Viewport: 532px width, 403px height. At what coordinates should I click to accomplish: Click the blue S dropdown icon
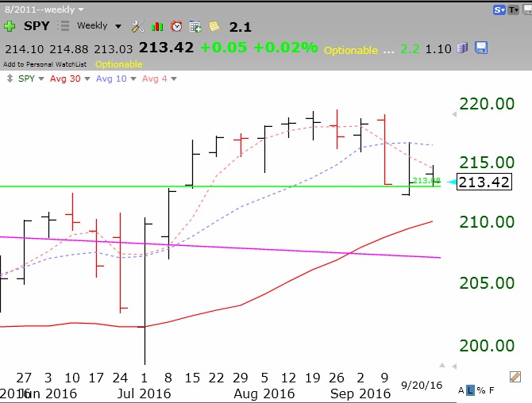tap(499, 10)
